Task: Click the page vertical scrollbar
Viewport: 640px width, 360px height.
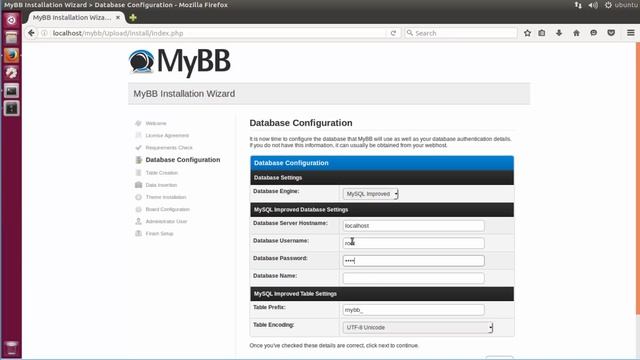Action: [x=638, y=178]
